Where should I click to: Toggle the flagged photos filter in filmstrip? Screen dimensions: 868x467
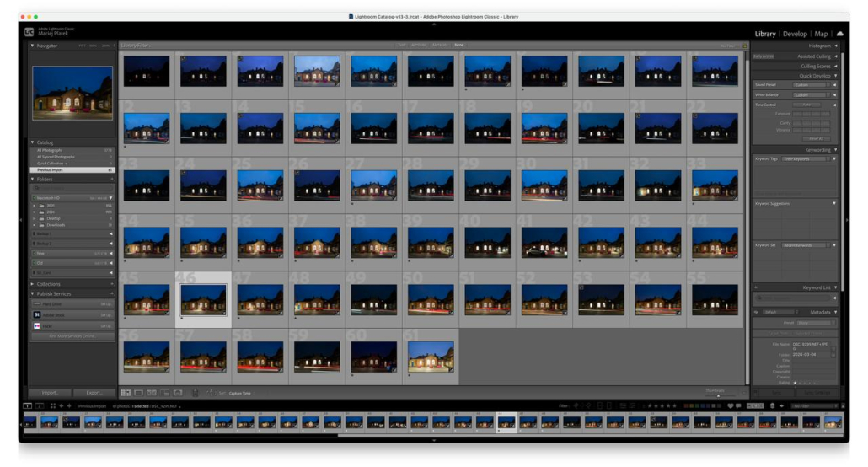tap(576, 406)
